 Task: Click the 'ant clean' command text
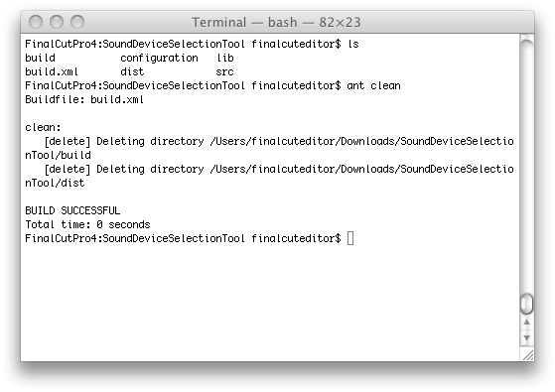click(x=373, y=85)
